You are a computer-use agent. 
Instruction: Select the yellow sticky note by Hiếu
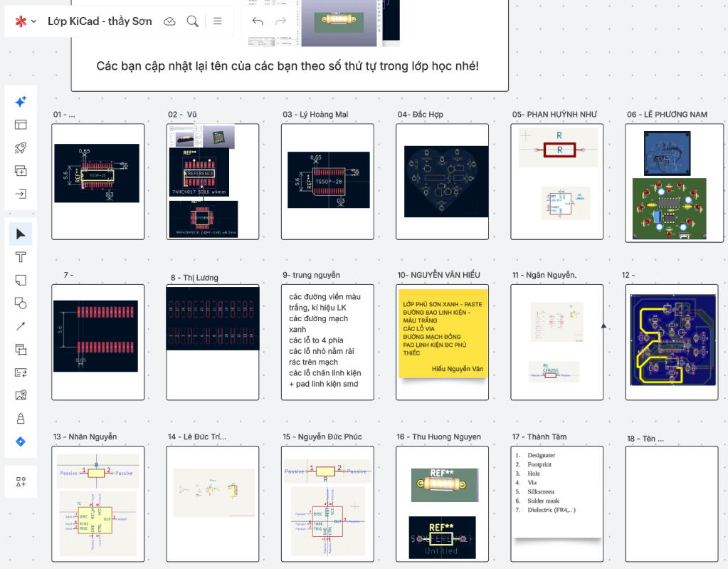(443, 333)
